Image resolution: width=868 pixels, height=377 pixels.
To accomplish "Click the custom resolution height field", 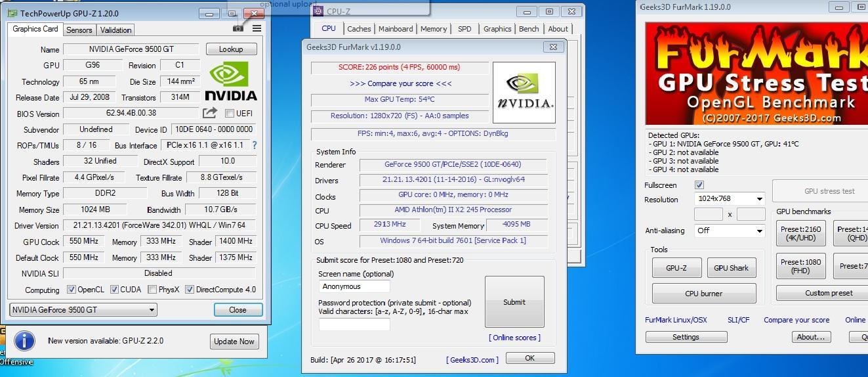I will pos(751,214).
